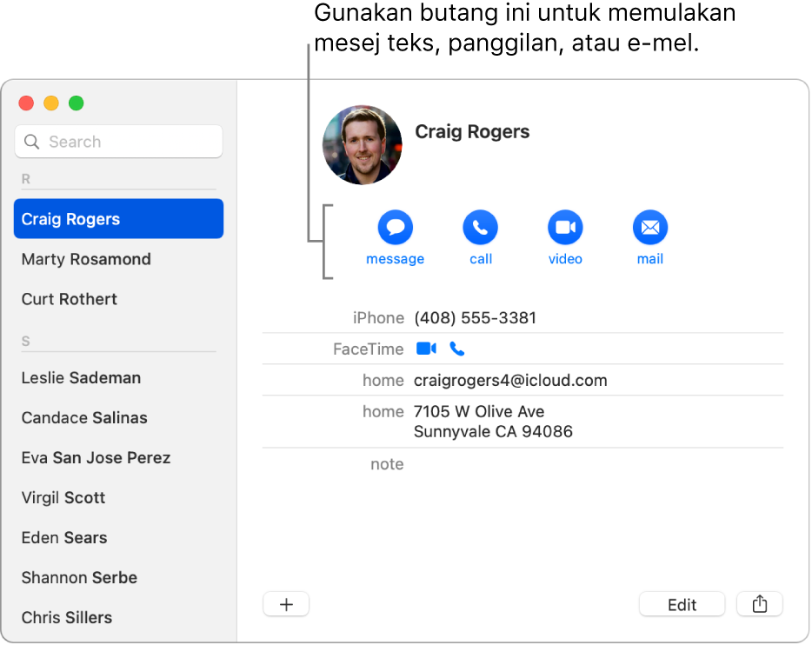Viewport: 812px width, 645px height.
Task: Open the Share contact button
Action: [x=759, y=605]
